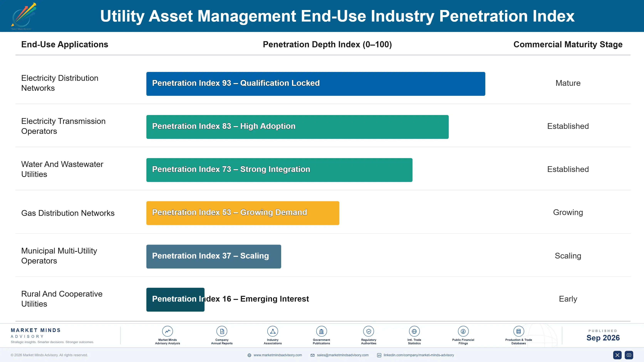Click the Early maturity stage value
644x362 pixels.
pos(568,299)
